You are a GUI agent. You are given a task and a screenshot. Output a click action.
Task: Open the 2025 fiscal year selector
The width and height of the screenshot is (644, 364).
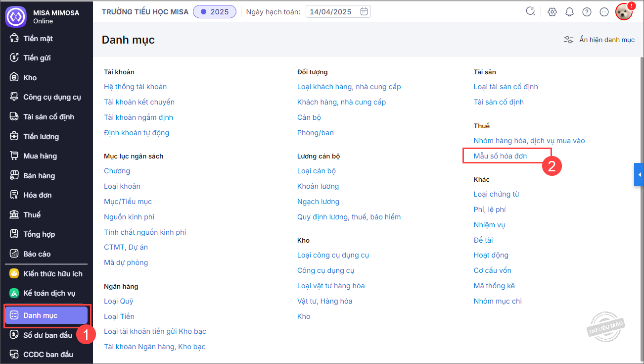[x=215, y=12]
